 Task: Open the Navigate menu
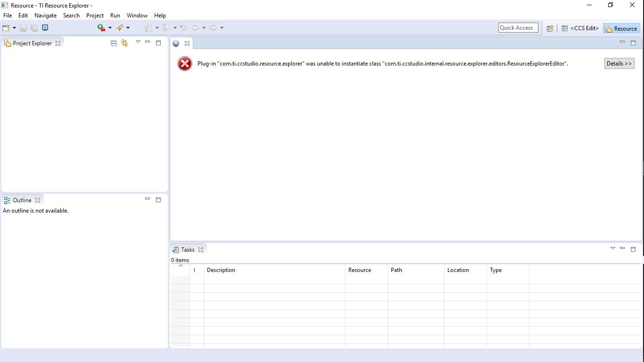[46, 16]
